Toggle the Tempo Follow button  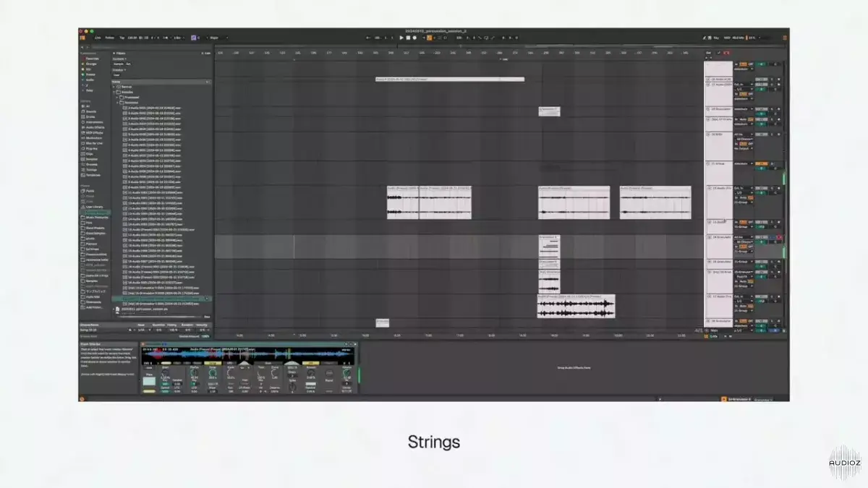(109, 37)
